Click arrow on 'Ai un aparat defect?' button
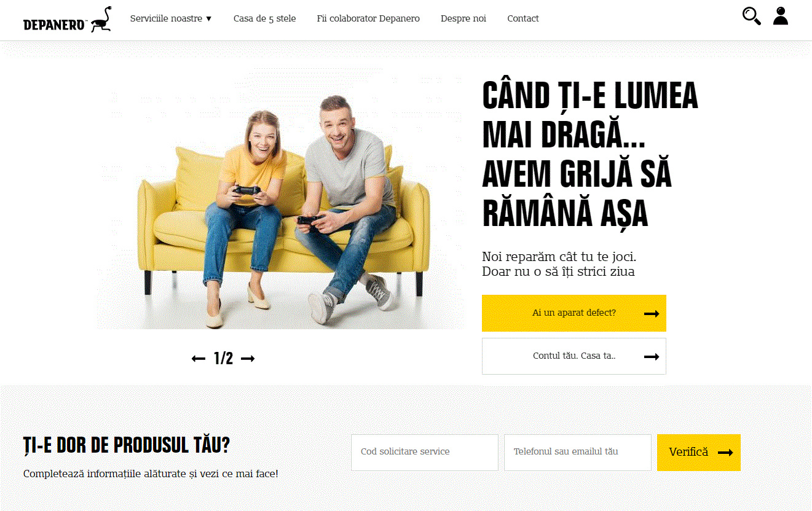 click(652, 313)
